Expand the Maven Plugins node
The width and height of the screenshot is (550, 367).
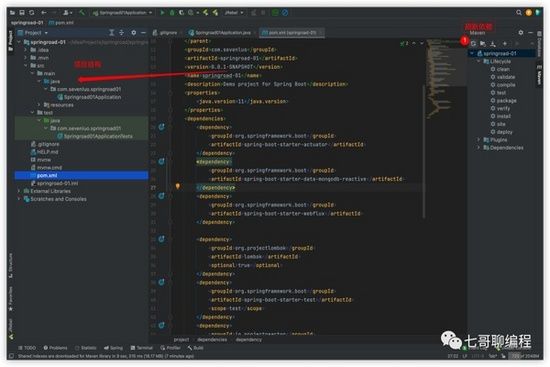[478, 140]
